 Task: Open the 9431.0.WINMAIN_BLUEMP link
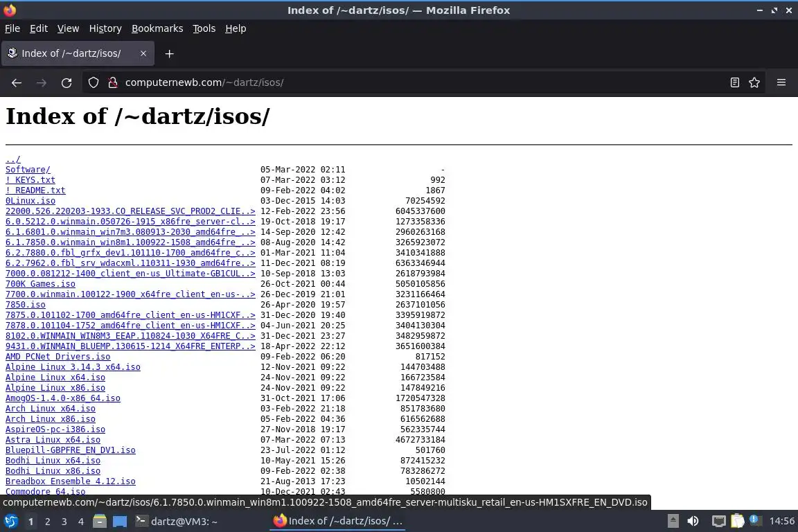[130, 346]
